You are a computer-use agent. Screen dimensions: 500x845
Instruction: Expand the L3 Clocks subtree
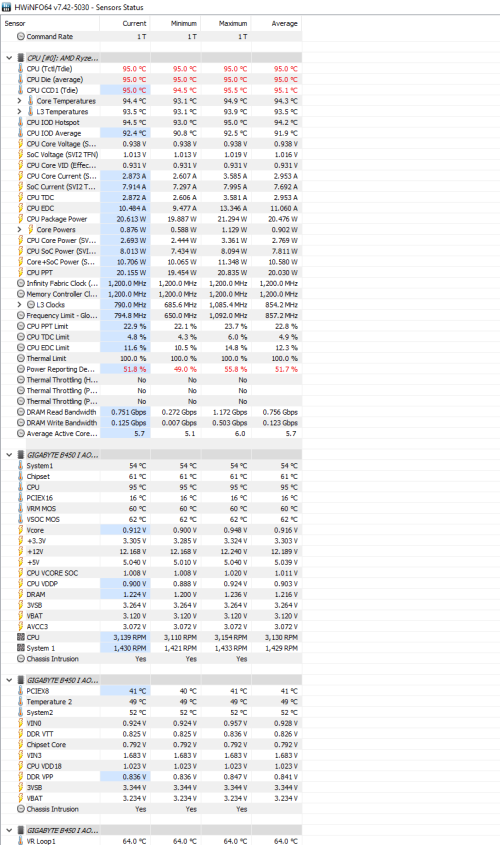19,304
